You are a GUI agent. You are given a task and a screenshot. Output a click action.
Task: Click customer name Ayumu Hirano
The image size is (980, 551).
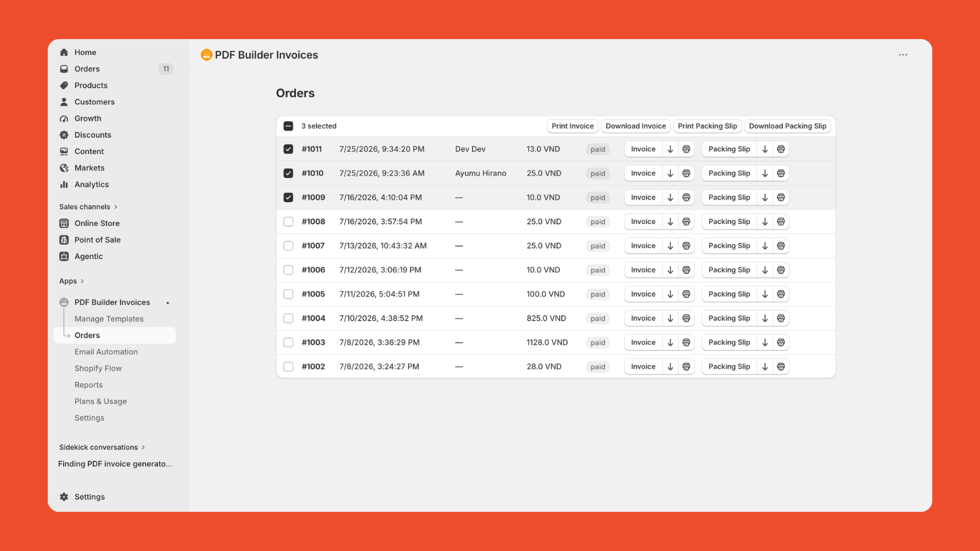point(481,173)
